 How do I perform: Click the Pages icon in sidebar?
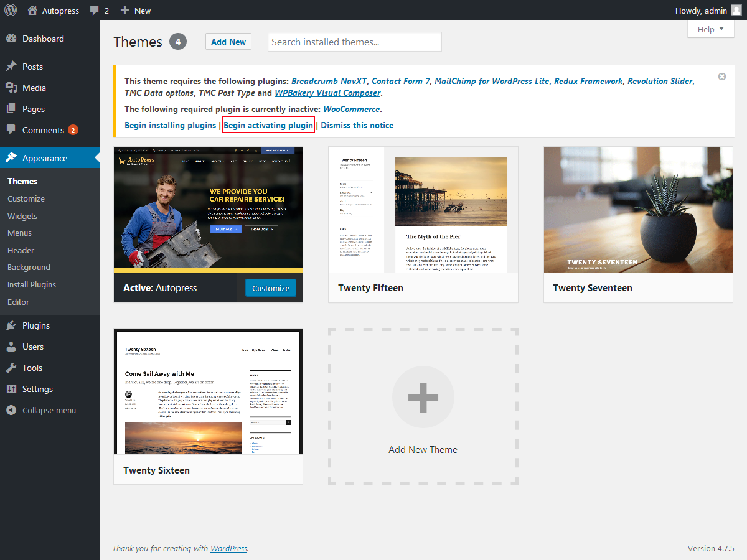[x=11, y=109]
